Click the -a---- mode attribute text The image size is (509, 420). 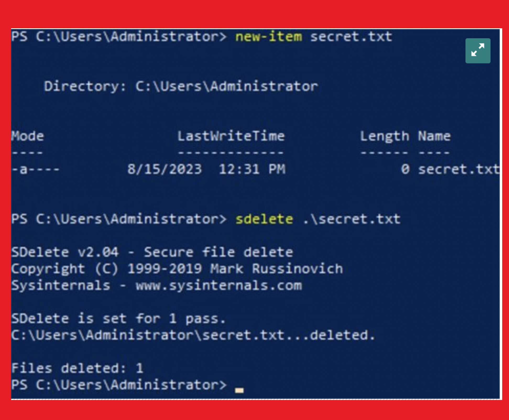point(36,170)
